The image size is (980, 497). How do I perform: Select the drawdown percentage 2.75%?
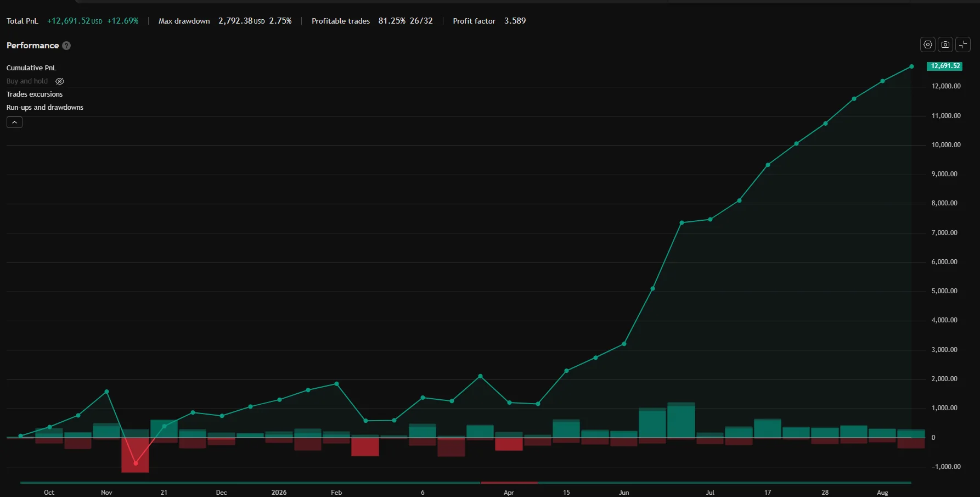click(x=280, y=21)
